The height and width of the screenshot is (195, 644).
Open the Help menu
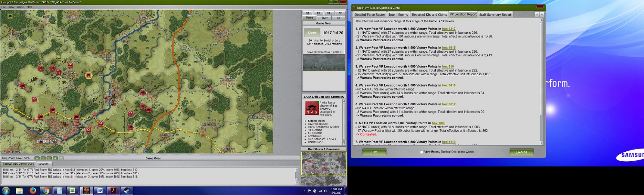30,7
